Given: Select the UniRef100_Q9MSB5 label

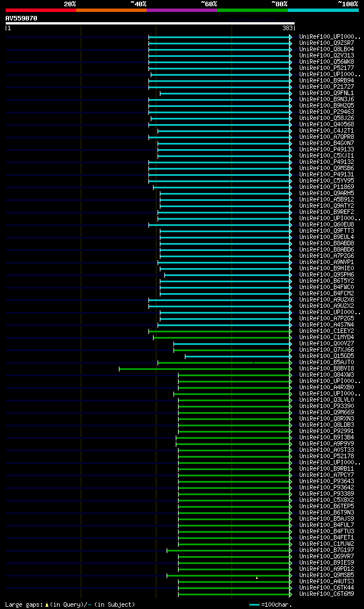Looking at the screenshot, I should point(326,575).
